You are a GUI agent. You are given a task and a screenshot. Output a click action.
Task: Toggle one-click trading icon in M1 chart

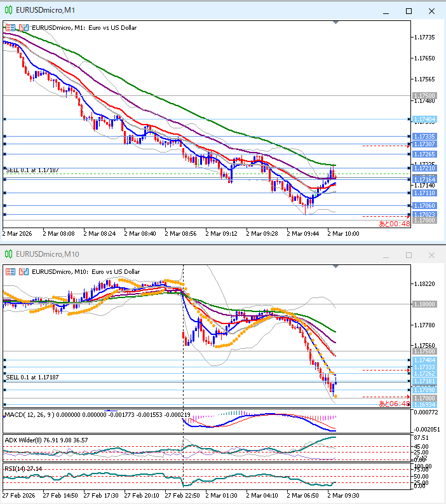click(x=24, y=27)
